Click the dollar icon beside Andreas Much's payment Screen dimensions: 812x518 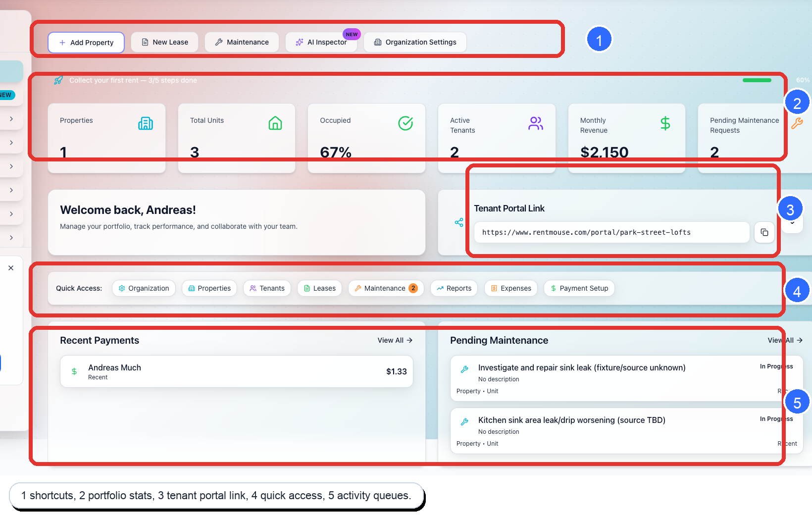tap(74, 371)
